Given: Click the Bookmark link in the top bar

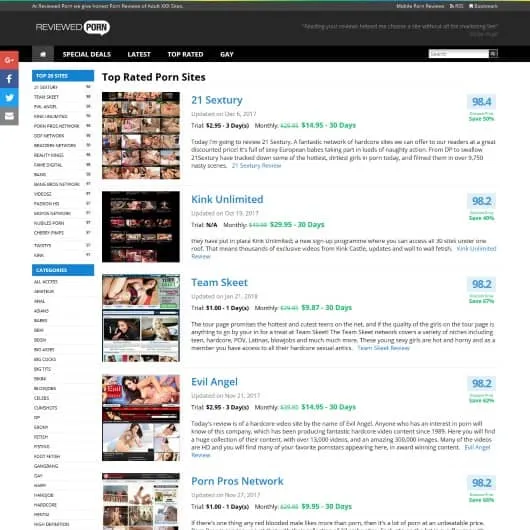Looking at the screenshot, I should point(483,6).
